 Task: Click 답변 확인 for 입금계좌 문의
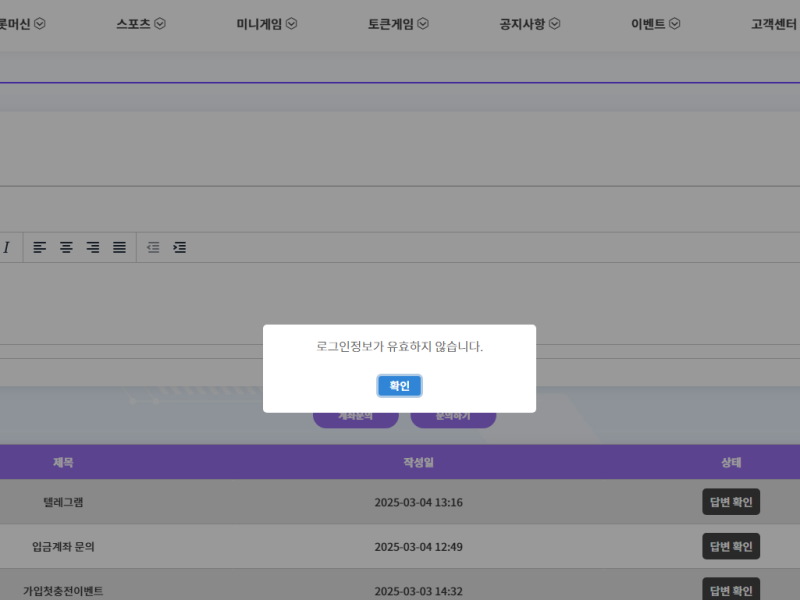pos(730,547)
